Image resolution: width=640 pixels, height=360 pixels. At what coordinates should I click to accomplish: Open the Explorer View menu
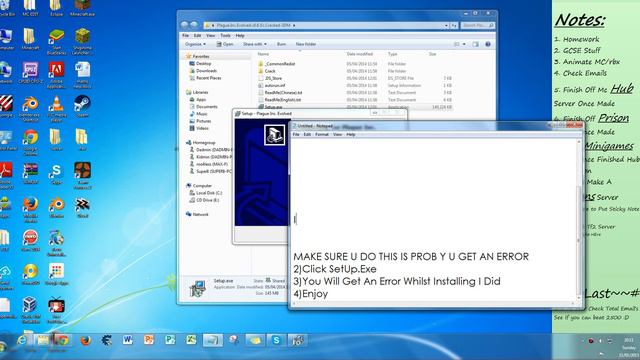211,36
